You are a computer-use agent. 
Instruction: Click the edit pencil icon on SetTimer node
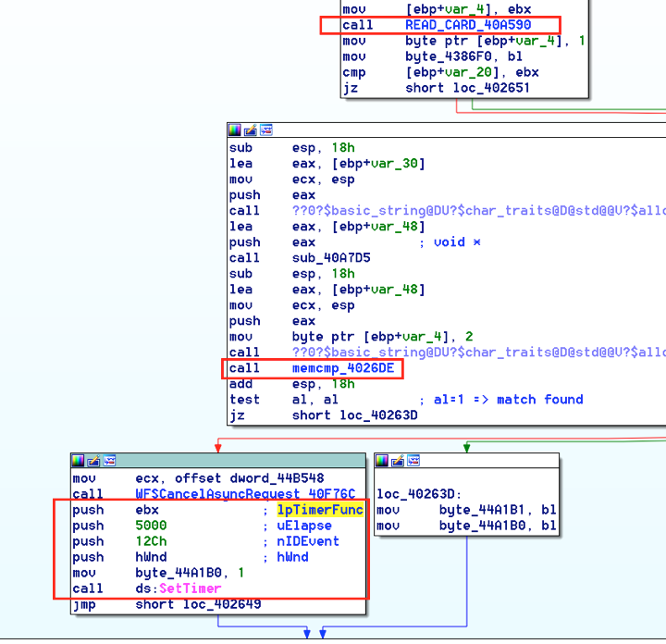coord(93,460)
